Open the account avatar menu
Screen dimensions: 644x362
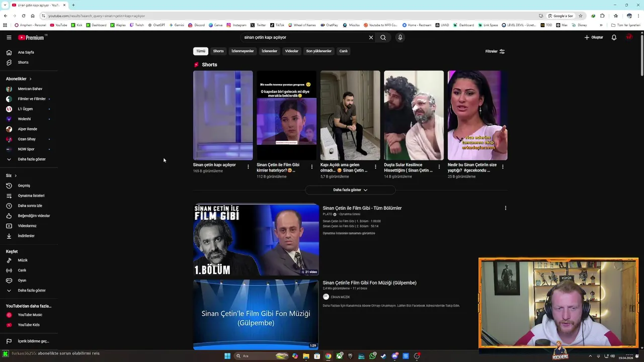[629, 37]
